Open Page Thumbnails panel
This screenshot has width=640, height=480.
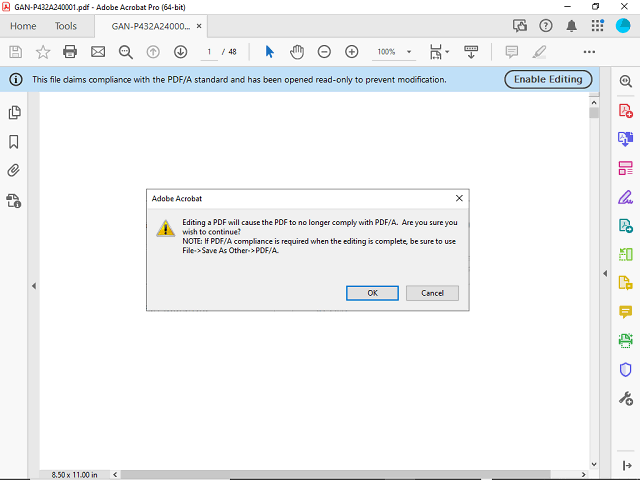(14, 112)
